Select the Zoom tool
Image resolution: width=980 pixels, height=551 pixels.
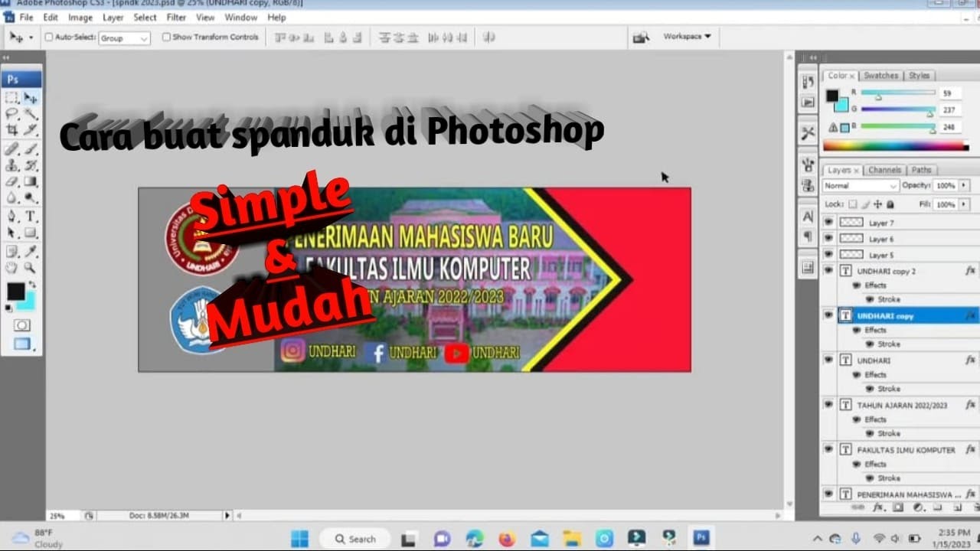[31, 268]
